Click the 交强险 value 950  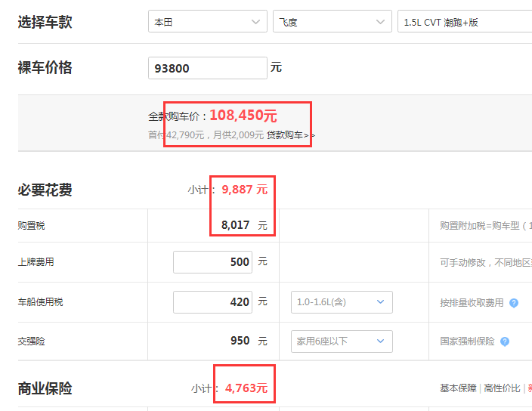coord(240,341)
